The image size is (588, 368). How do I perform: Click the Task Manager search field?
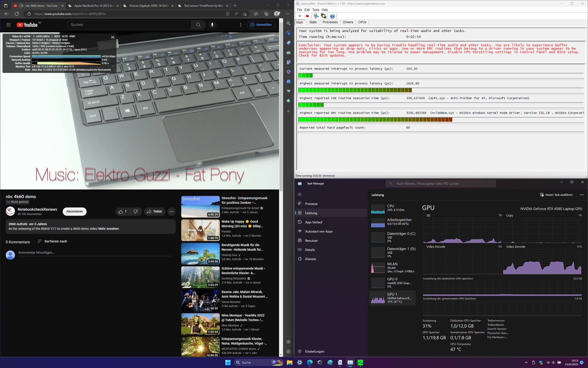pyautogui.click(x=441, y=183)
